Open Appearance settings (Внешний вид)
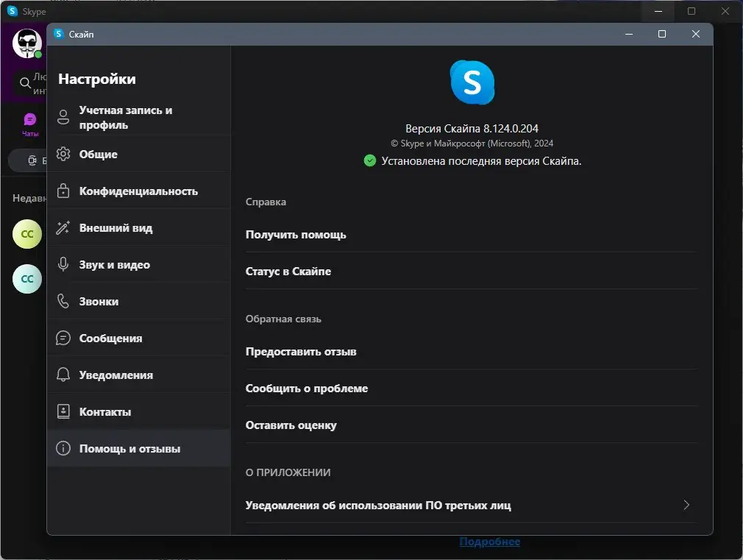Image resolution: width=743 pixels, height=560 pixels. point(138,227)
